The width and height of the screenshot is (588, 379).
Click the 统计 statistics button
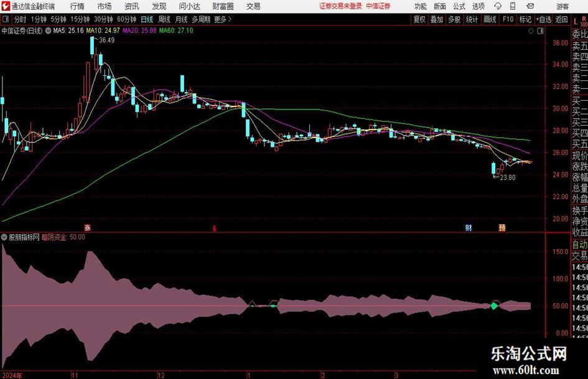pos(472,19)
